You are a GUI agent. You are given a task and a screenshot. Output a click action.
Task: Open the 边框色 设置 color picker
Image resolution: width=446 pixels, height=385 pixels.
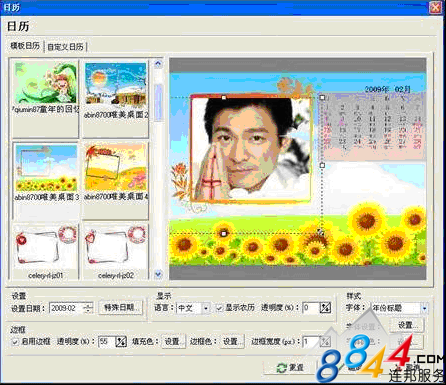(231, 342)
